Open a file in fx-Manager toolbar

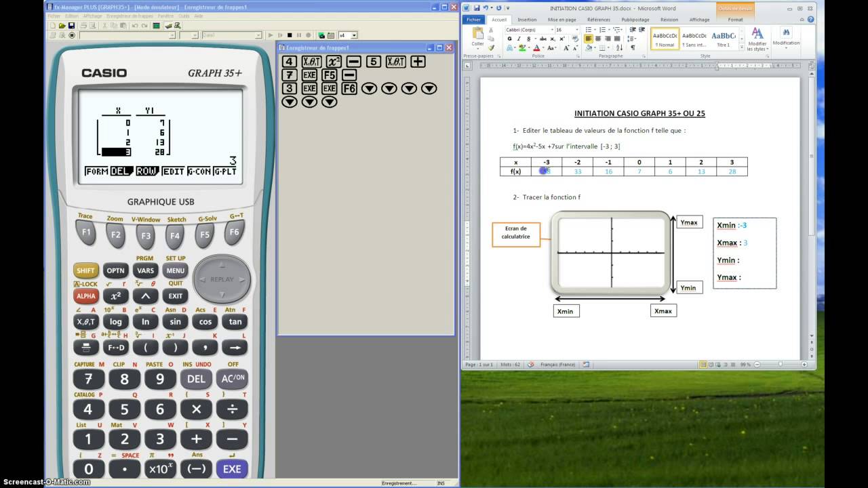pos(61,26)
